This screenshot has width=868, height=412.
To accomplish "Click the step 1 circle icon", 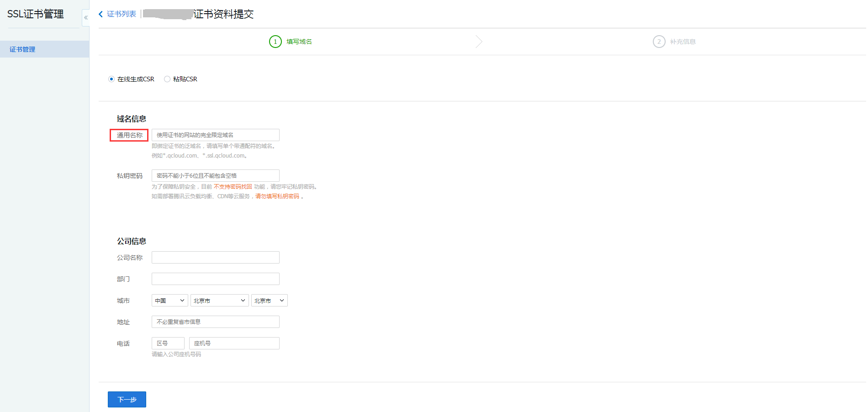I will [275, 42].
